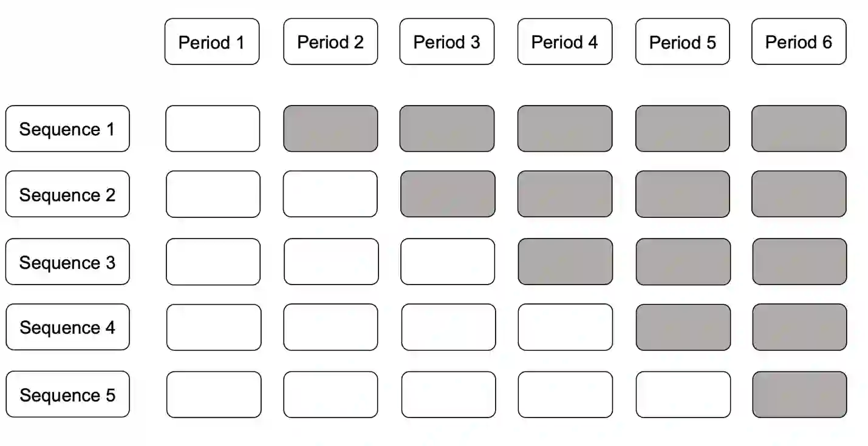
Task: Select white cell at Sequence 5, Period 5
Action: pyautogui.click(x=683, y=394)
